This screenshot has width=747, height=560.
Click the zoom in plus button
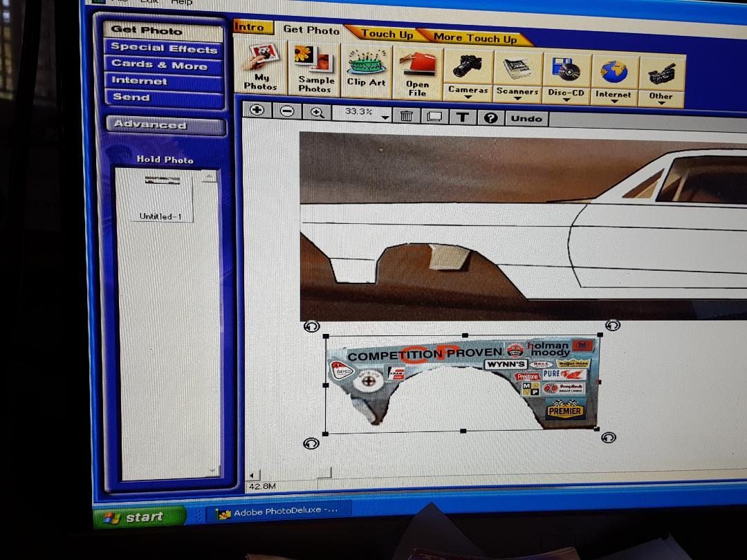click(x=257, y=110)
